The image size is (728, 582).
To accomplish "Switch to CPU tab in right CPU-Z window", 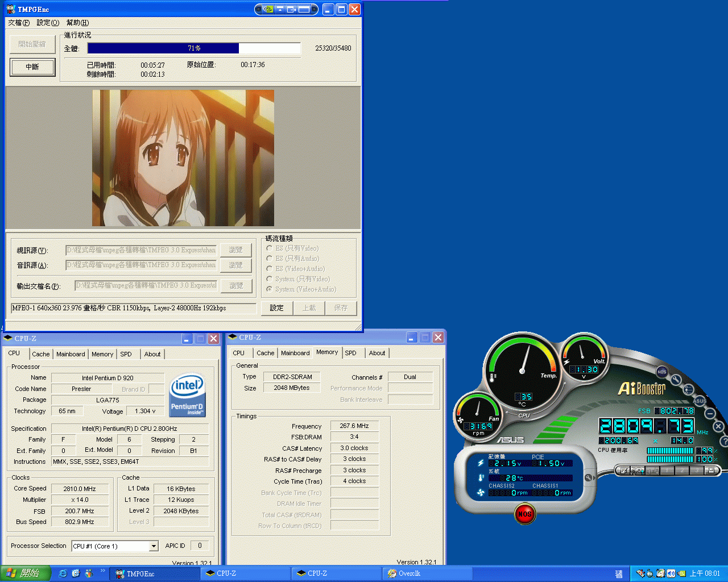I will point(239,353).
